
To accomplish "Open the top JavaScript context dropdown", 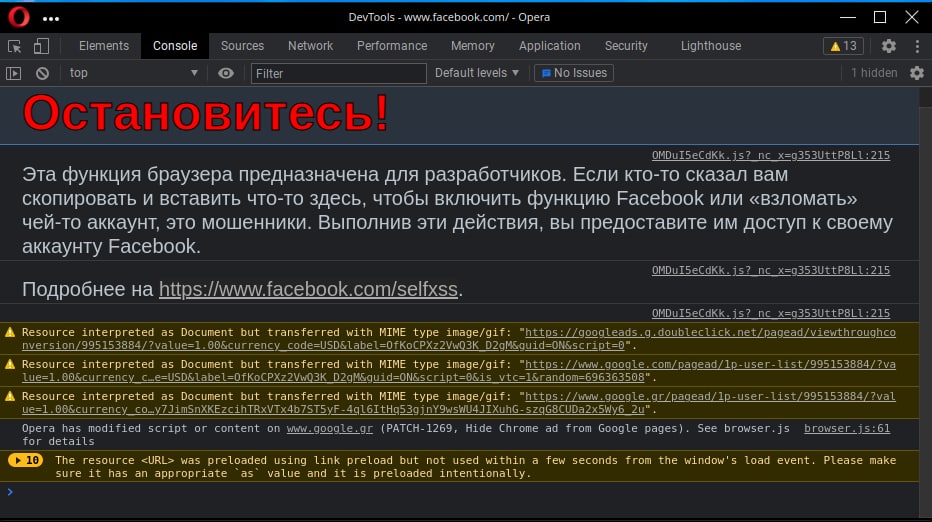I will (x=133, y=73).
